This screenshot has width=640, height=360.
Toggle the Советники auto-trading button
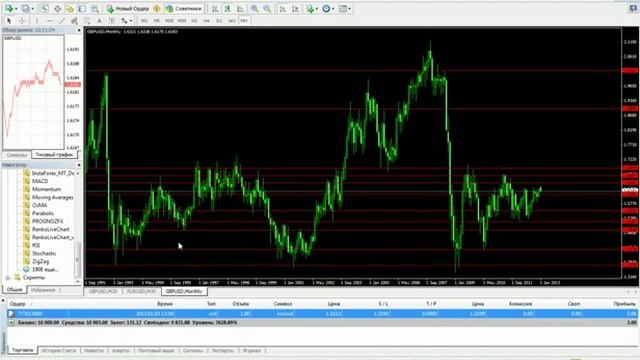(x=184, y=9)
